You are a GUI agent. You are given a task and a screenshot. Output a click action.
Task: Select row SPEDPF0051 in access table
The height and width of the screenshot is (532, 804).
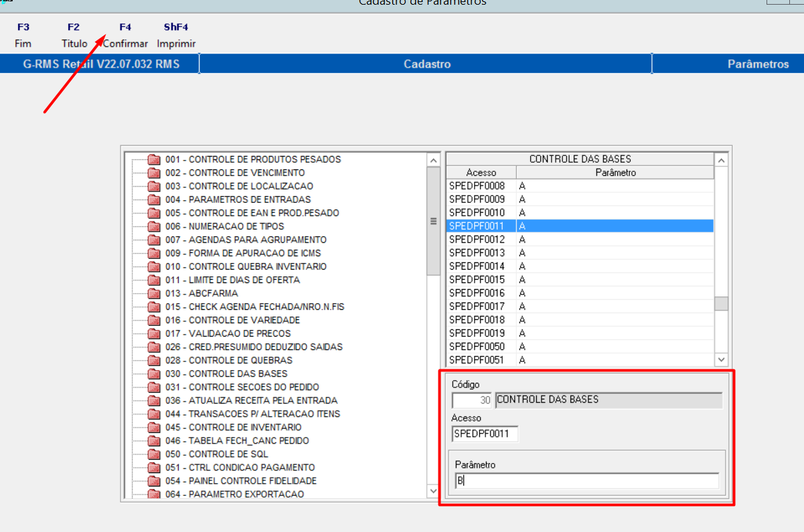580,360
